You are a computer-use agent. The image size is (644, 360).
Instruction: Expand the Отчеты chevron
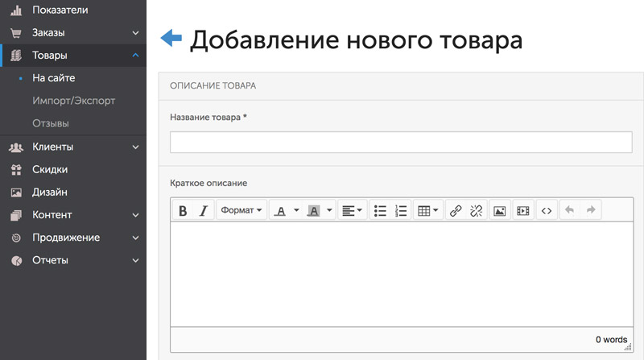pos(135,260)
